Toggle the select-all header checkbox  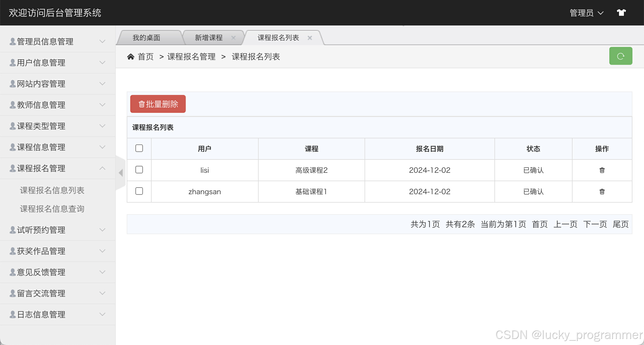click(139, 148)
